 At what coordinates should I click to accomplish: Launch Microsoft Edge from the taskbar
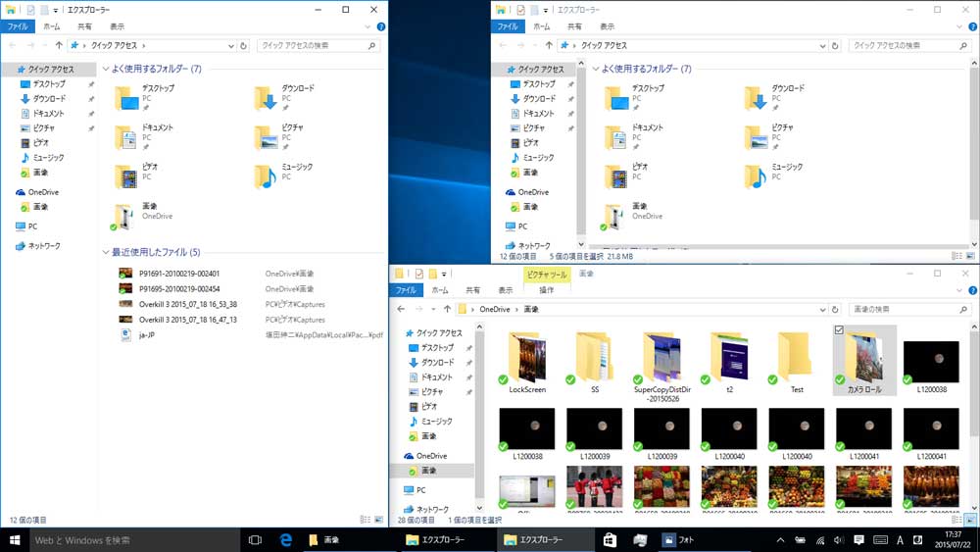285,539
